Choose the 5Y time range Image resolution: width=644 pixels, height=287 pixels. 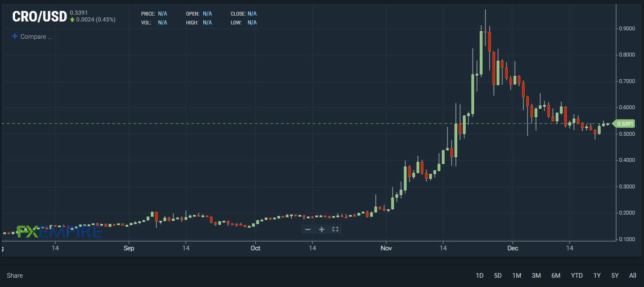coord(615,276)
